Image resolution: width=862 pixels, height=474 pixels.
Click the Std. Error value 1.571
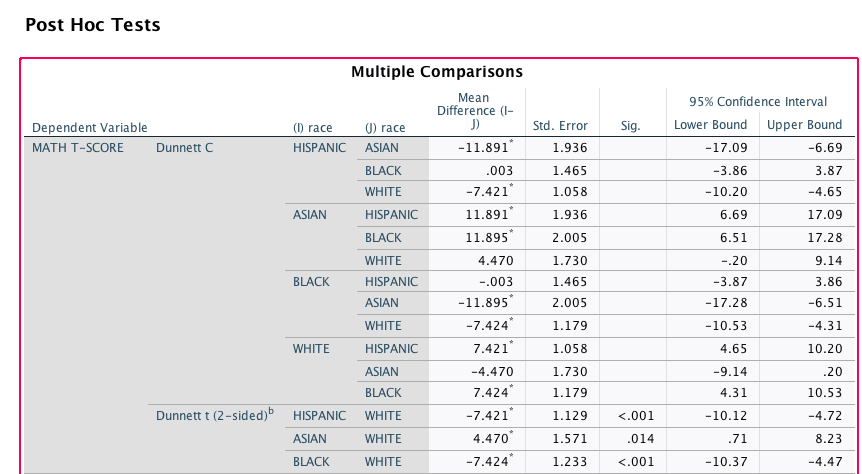coord(570,439)
